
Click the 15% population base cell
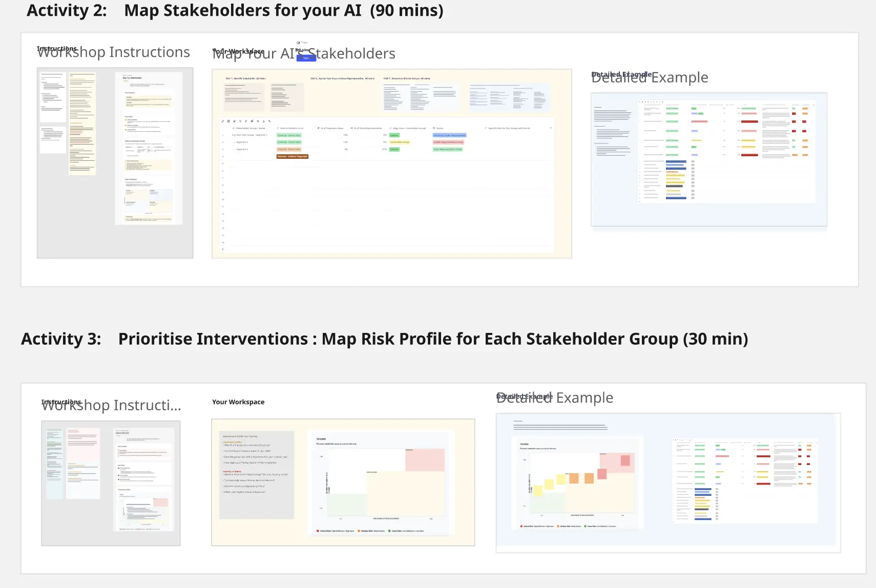[x=345, y=135]
